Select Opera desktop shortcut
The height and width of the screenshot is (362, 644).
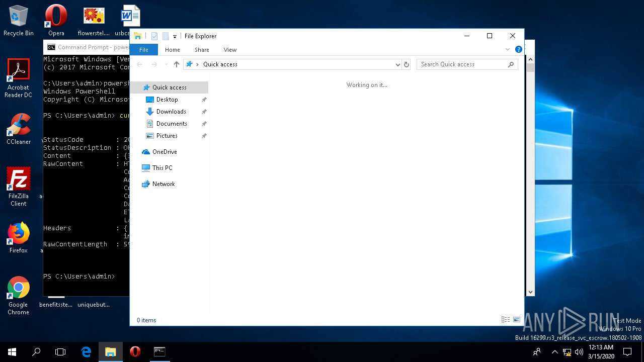(x=56, y=21)
